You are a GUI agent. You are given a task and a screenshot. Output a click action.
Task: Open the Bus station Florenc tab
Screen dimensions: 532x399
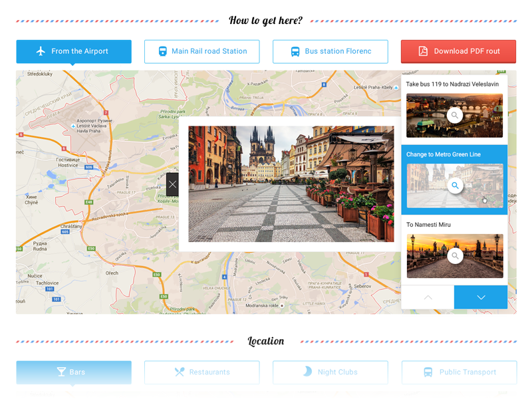(x=330, y=51)
